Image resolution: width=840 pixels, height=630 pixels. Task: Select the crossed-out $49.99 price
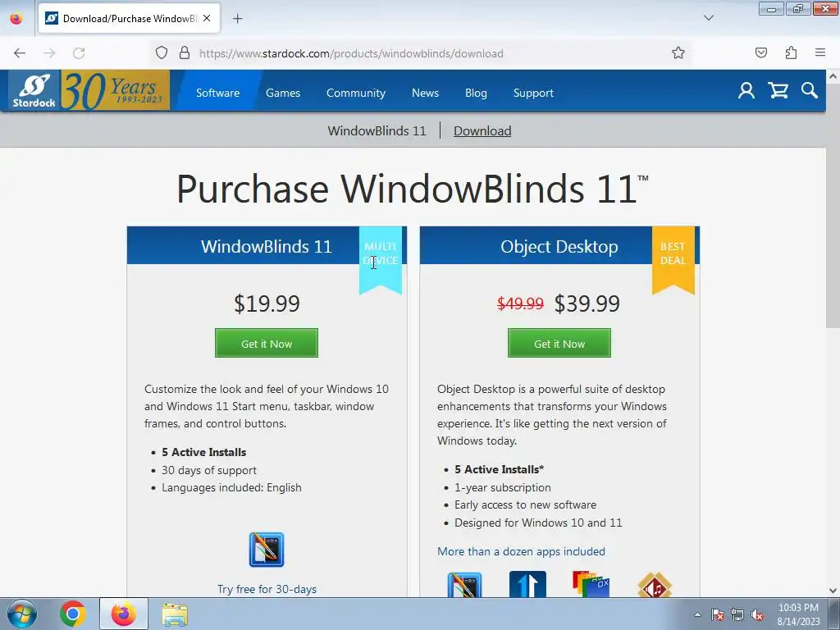[x=520, y=304]
